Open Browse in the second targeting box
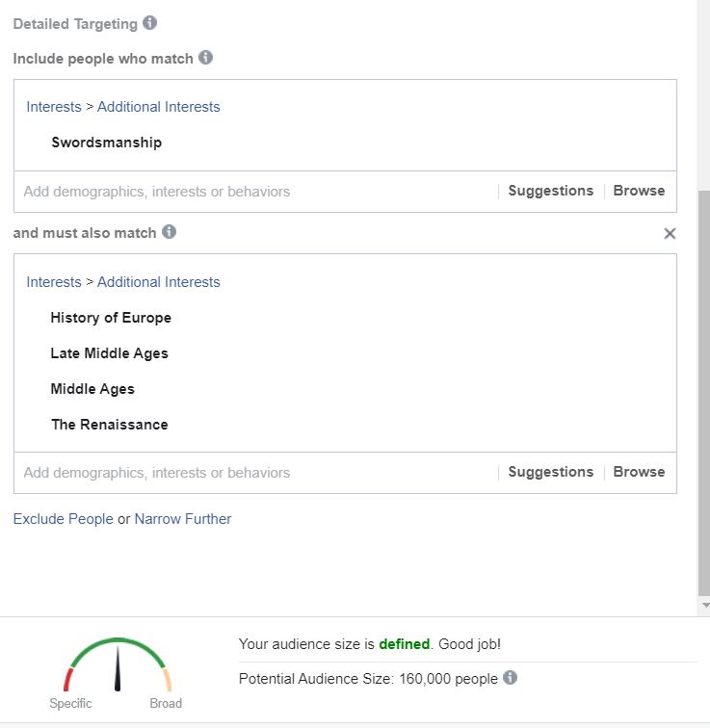The width and height of the screenshot is (710, 728). [x=639, y=472]
